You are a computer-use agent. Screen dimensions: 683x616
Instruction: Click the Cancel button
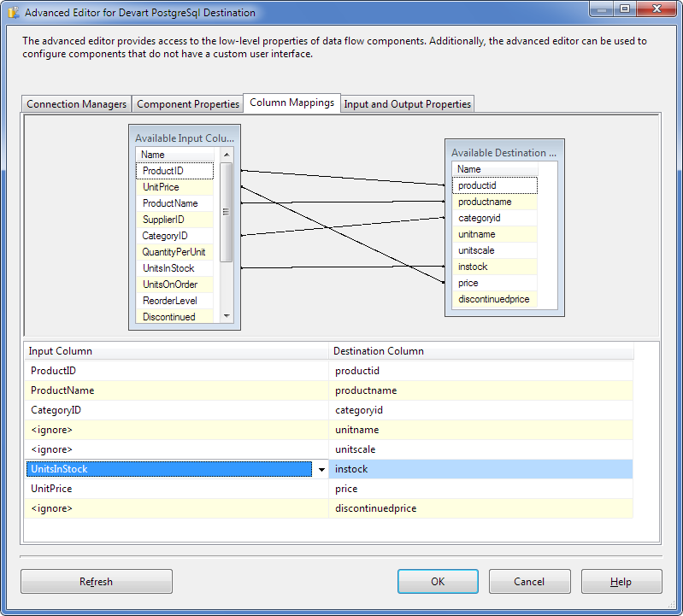[529, 582]
